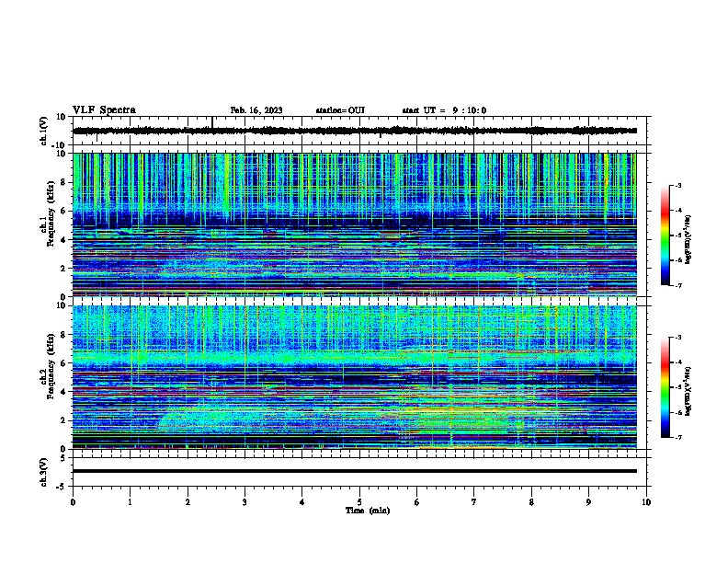
Task: Click time axis tick label "6"
Action: point(417,502)
